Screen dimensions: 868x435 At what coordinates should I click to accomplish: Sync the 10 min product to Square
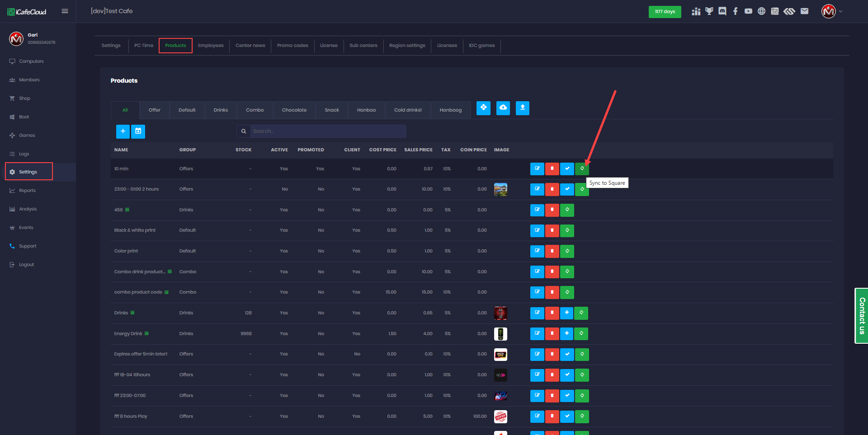582,169
